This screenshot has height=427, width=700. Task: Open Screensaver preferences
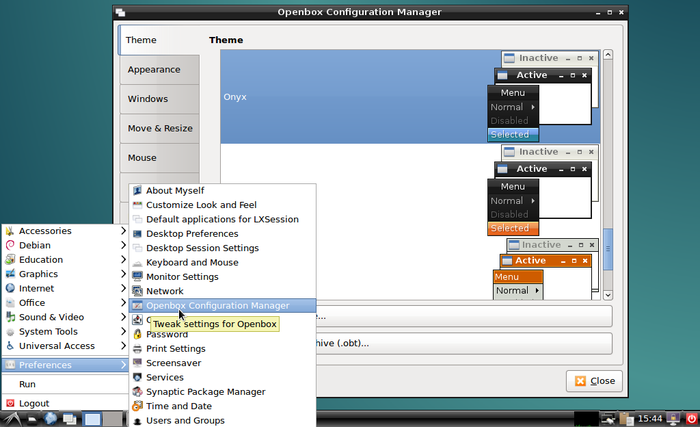(x=222, y=363)
